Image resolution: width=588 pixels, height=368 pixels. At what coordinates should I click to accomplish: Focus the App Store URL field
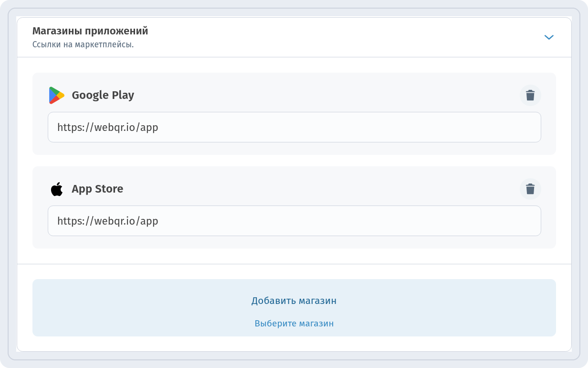294,221
